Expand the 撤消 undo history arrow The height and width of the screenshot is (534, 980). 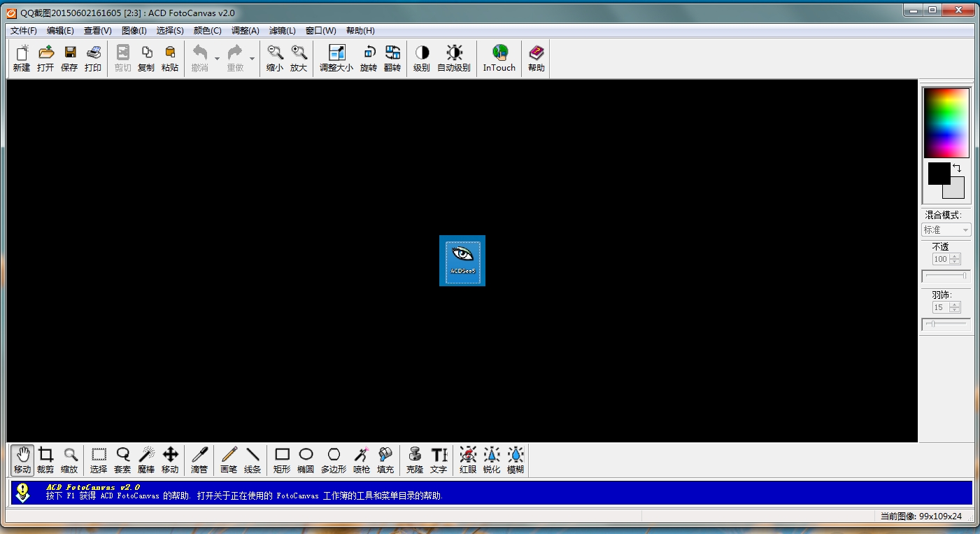point(217,58)
